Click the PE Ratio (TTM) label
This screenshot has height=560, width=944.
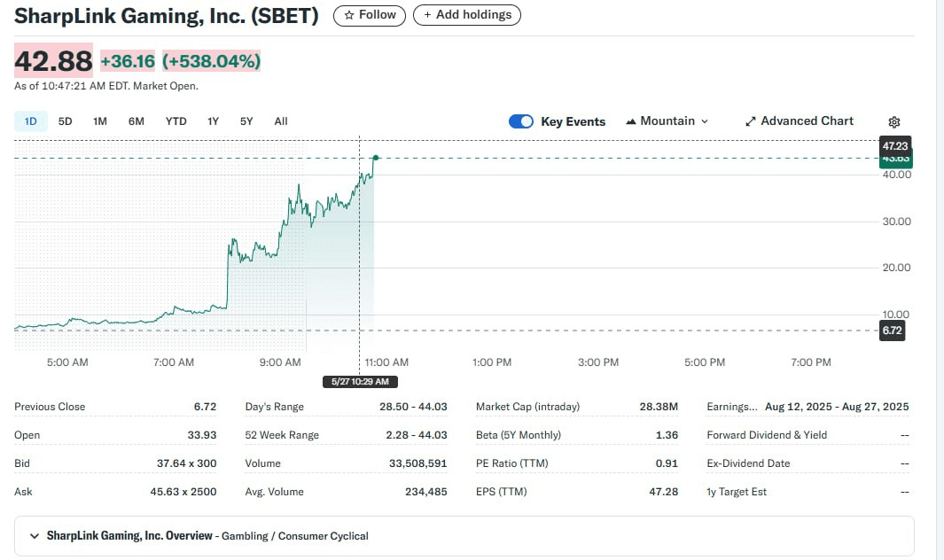(512, 463)
